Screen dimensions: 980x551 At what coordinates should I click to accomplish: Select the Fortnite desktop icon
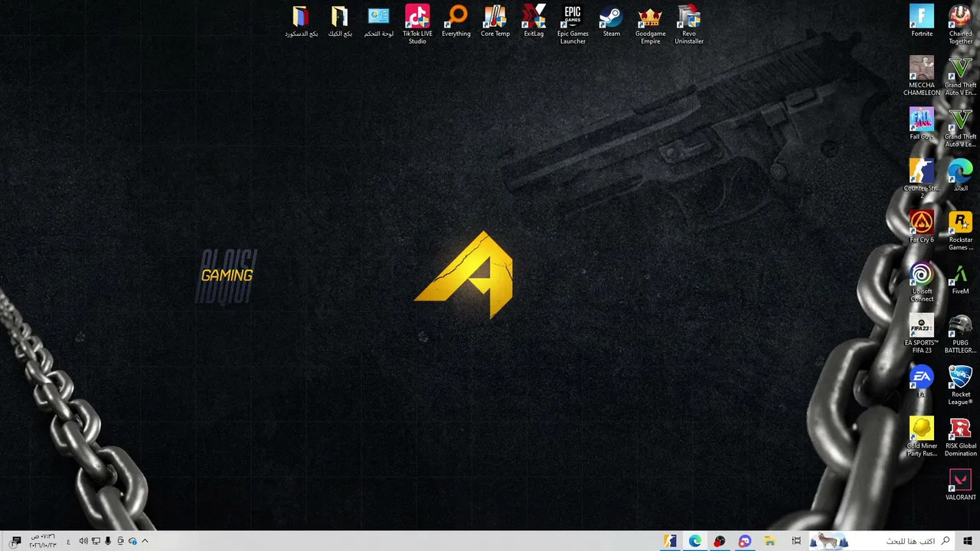tap(922, 21)
